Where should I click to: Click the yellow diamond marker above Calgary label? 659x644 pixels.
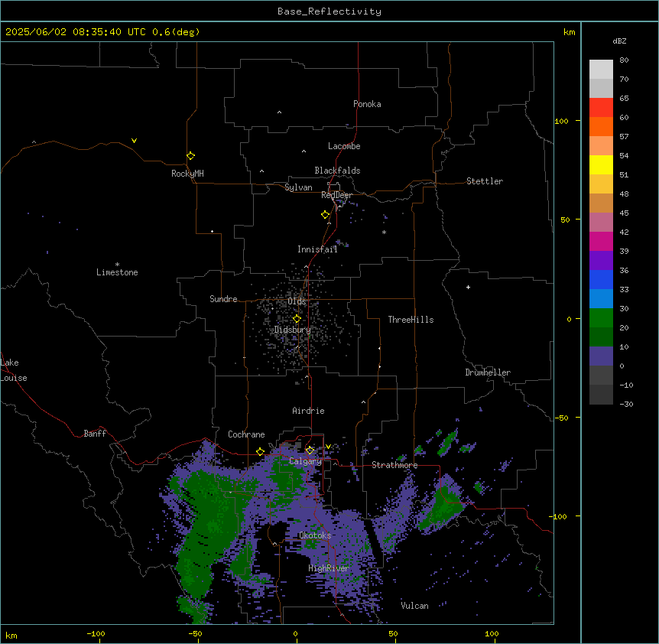coord(310,450)
